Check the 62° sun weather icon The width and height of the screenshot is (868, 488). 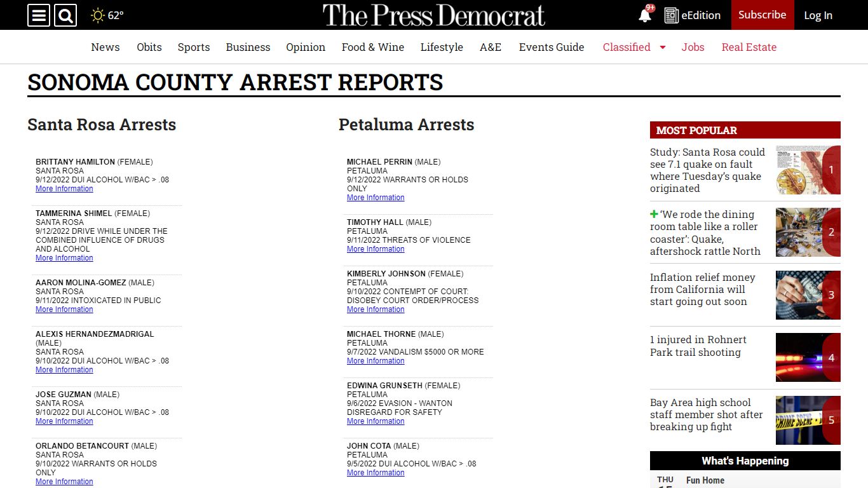coord(98,15)
